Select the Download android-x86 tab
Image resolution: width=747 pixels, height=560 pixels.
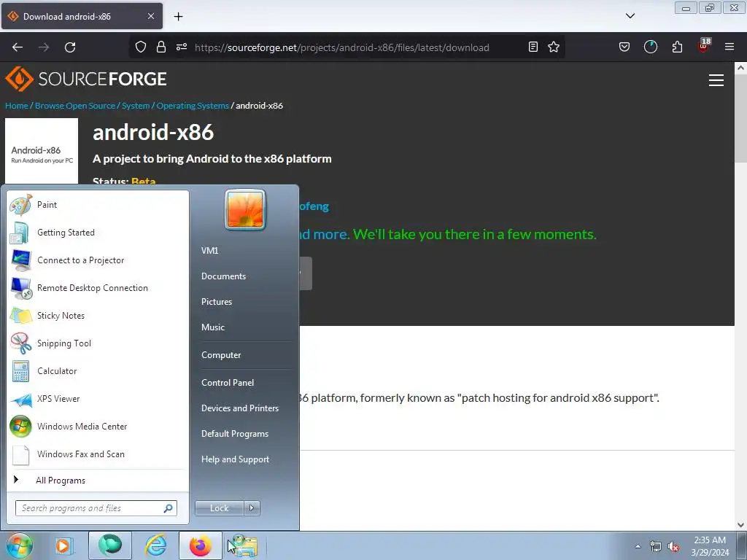tap(82, 17)
